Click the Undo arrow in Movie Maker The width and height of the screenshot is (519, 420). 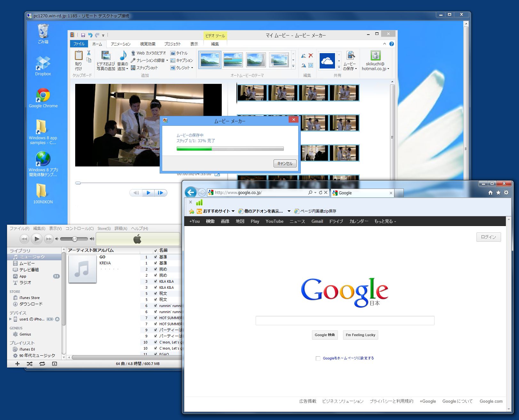coord(90,35)
